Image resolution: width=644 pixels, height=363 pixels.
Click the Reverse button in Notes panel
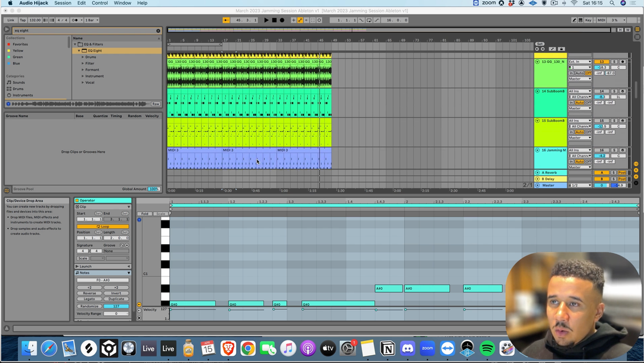[89, 293]
